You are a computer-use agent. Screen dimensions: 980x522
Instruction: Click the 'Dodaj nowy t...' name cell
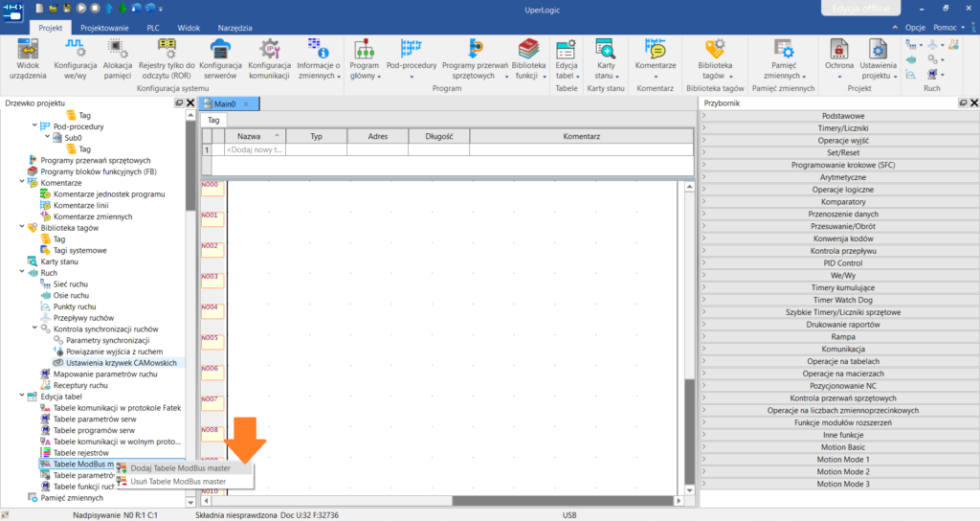(x=255, y=150)
